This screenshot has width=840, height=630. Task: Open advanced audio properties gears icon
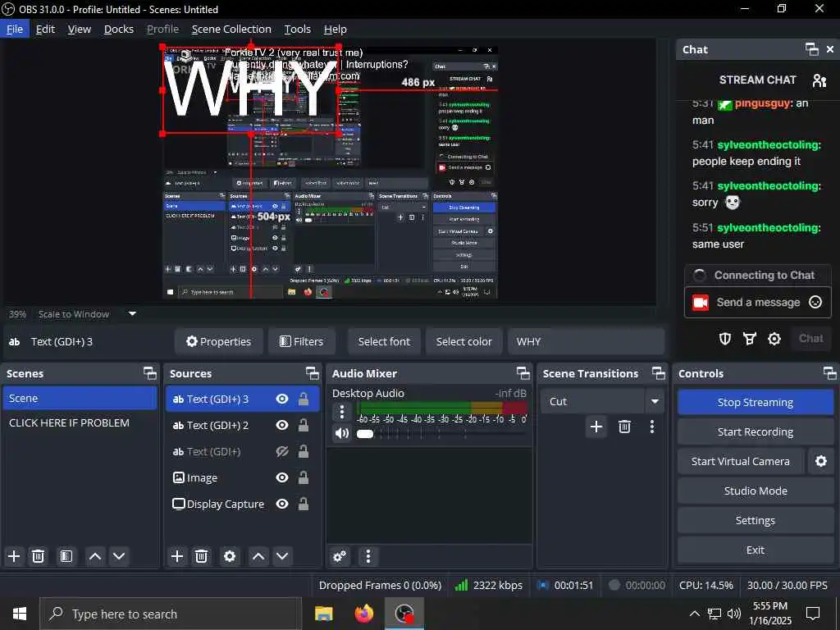pyautogui.click(x=340, y=556)
